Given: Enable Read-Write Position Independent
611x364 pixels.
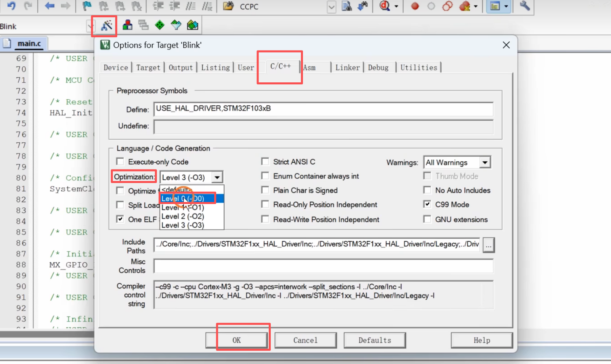Looking at the screenshot, I should pos(265,219).
